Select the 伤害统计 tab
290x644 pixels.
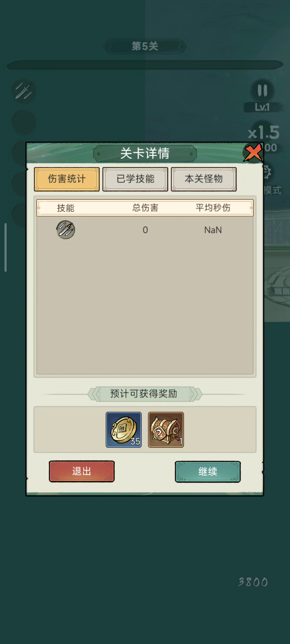pyautogui.click(x=67, y=179)
